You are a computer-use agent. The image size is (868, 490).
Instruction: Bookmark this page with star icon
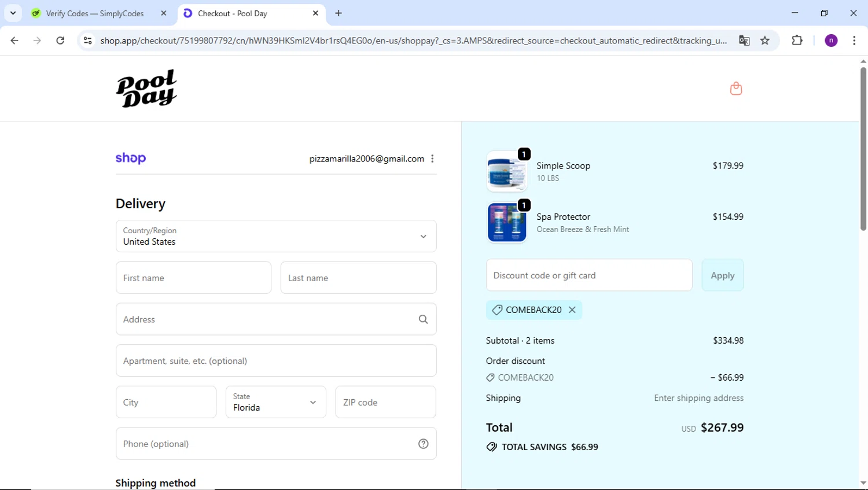pos(765,40)
